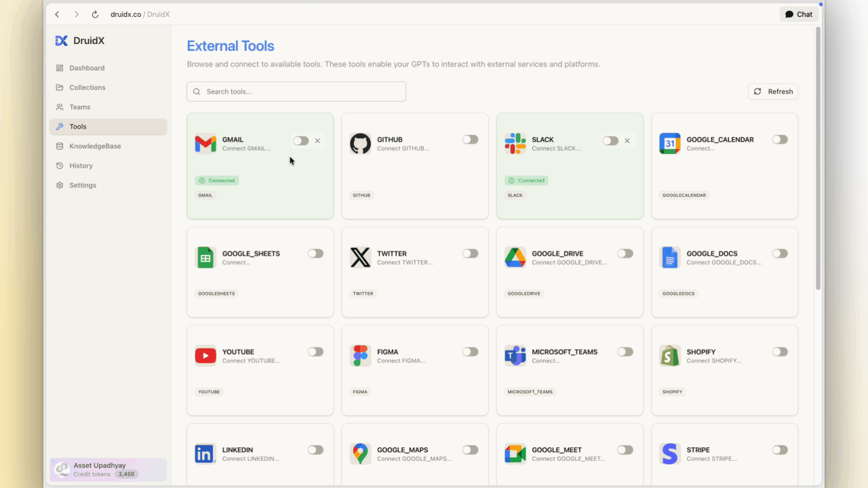868x488 pixels.
Task: Disable the GMAIL toggle switch
Action: coord(300,140)
